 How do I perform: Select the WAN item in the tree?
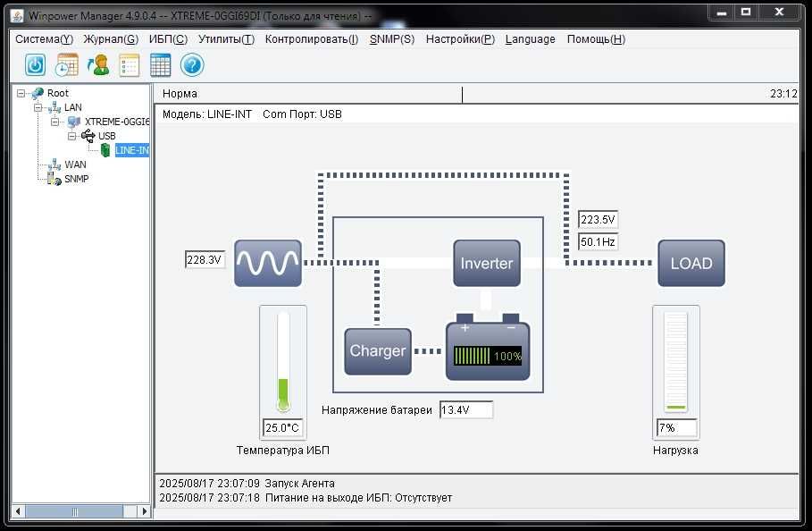(x=75, y=164)
